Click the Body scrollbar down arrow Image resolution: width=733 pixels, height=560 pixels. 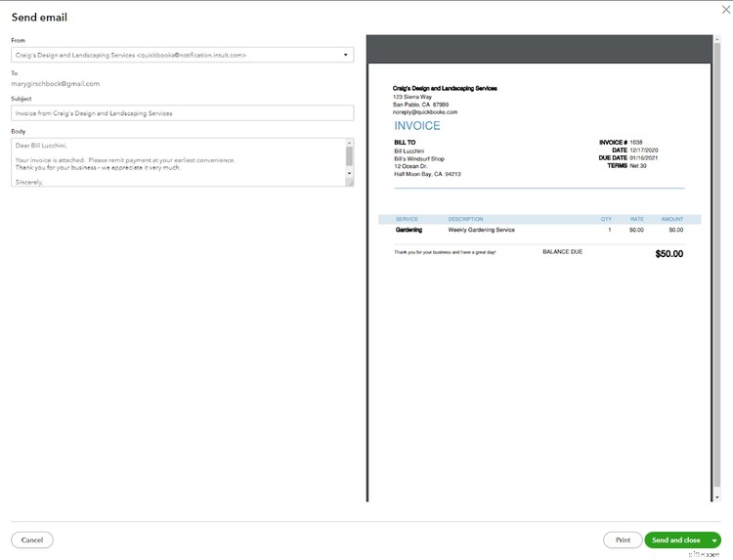click(x=349, y=173)
